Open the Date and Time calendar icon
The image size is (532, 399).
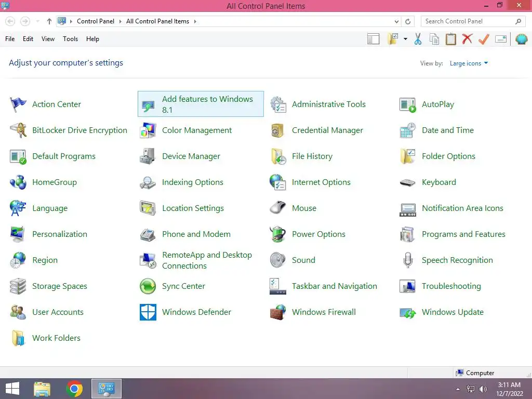click(407, 130)
